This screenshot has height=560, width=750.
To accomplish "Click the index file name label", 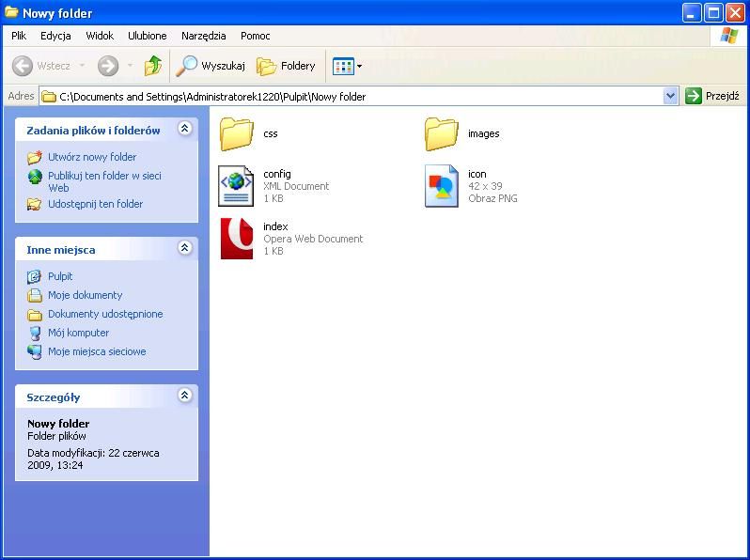I will 275,226.
